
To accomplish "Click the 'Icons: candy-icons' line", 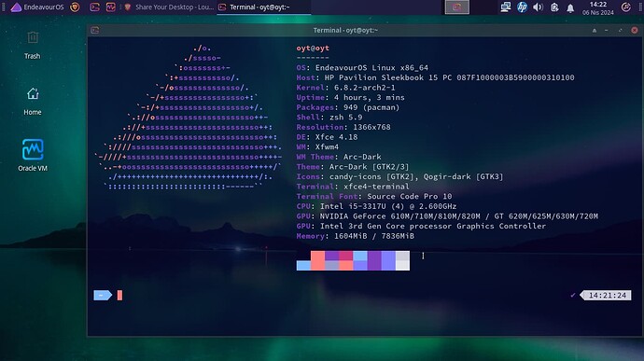I will coord(399,176).
